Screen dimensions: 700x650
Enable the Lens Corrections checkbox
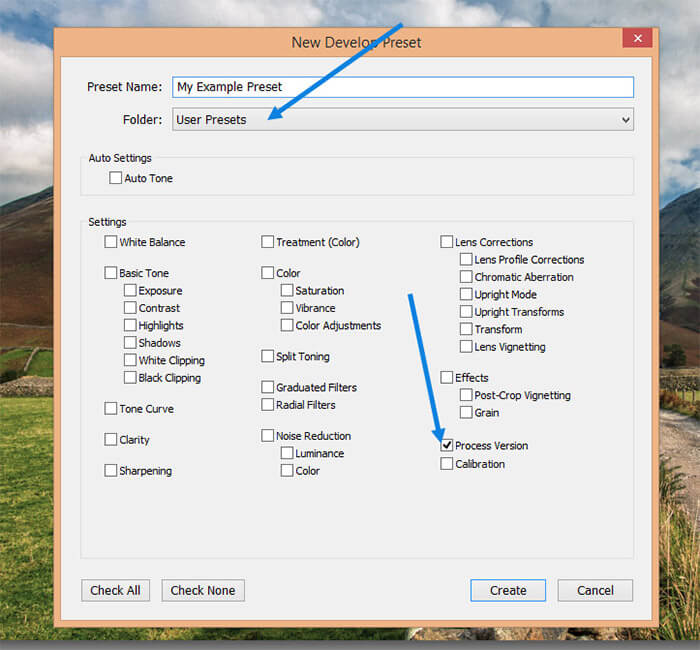click(446, 242)
